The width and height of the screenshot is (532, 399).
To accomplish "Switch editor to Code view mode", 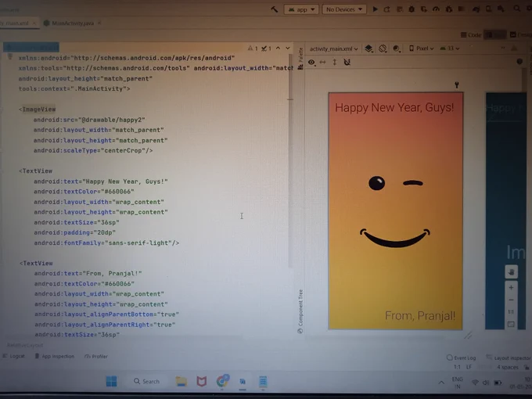I will point(471,34).
